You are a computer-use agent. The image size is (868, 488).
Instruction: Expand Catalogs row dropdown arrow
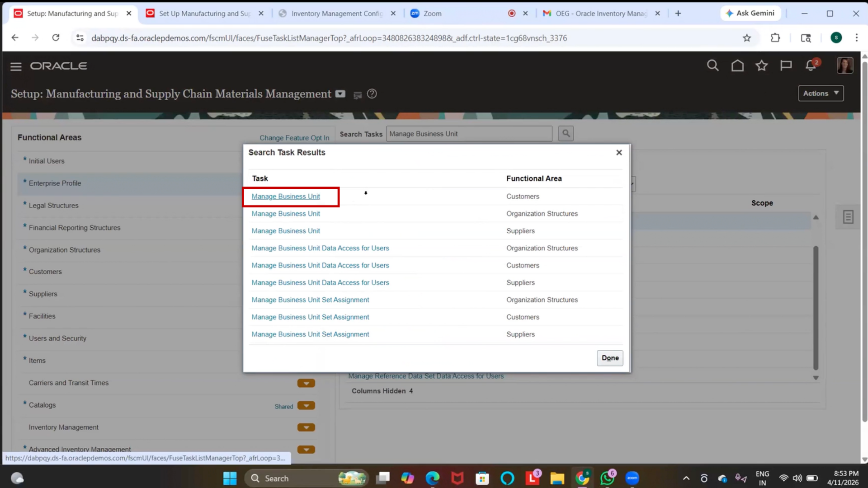click(x=306, y=405)
